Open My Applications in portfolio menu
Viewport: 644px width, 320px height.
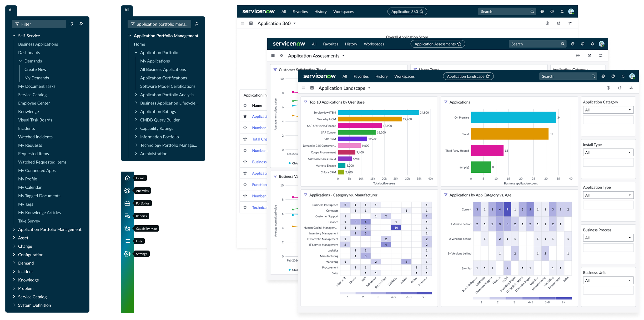[155, 61]
